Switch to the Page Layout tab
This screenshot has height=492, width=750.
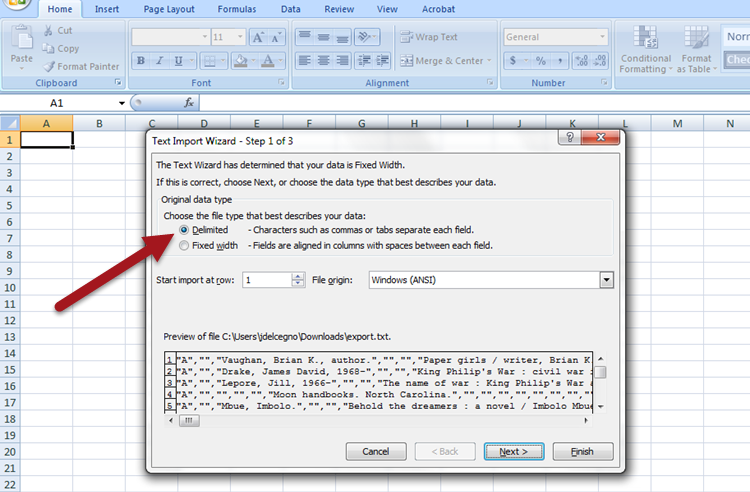tap(169, 9)
